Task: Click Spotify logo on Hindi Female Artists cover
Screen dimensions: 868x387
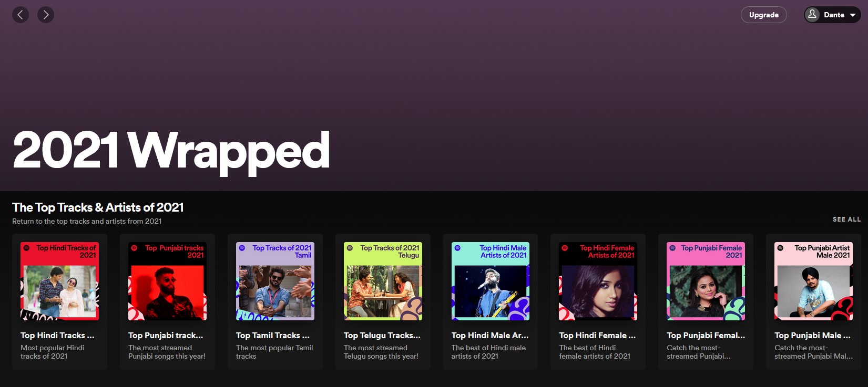Action: (x=565, y=248)
